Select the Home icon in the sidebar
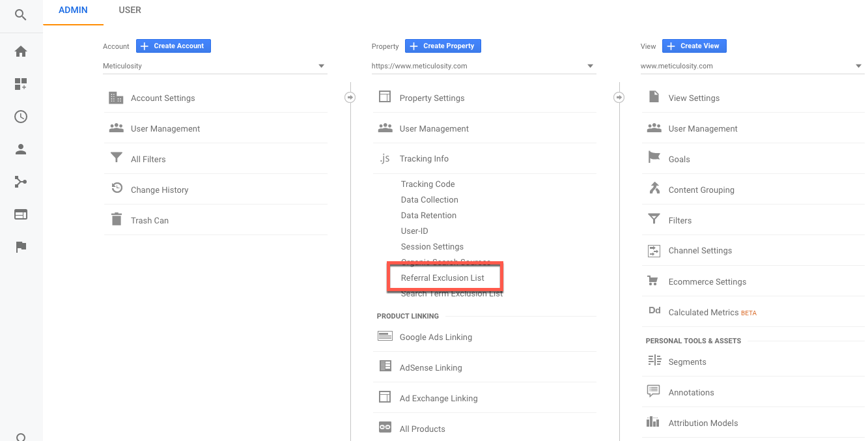 [x=20, y=51]
